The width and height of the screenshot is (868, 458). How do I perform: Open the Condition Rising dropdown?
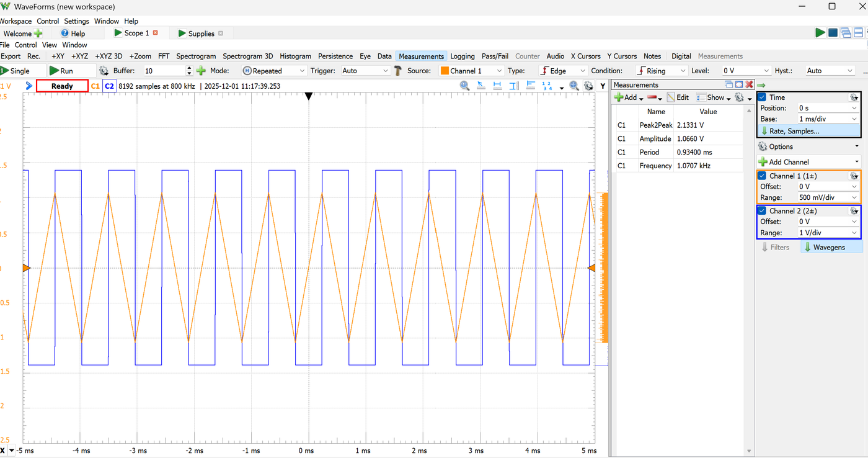[662, 71]
